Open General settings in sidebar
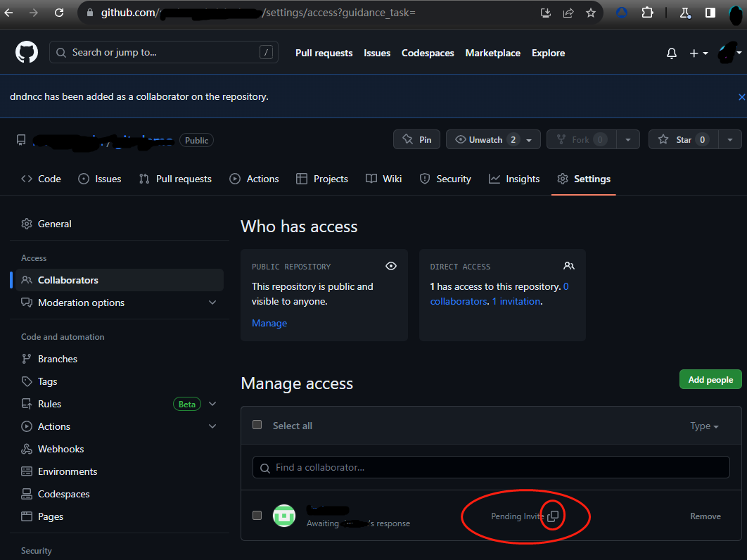 [119, 224]
